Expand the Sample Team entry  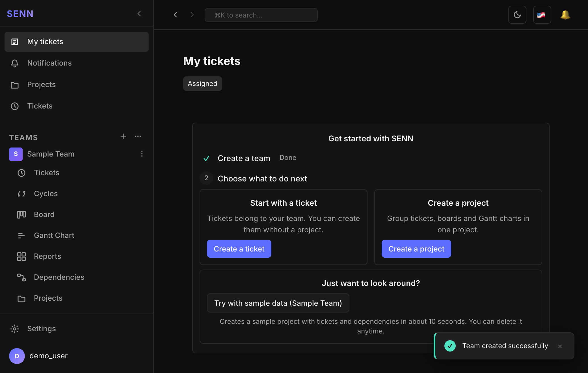coord(51,154)
